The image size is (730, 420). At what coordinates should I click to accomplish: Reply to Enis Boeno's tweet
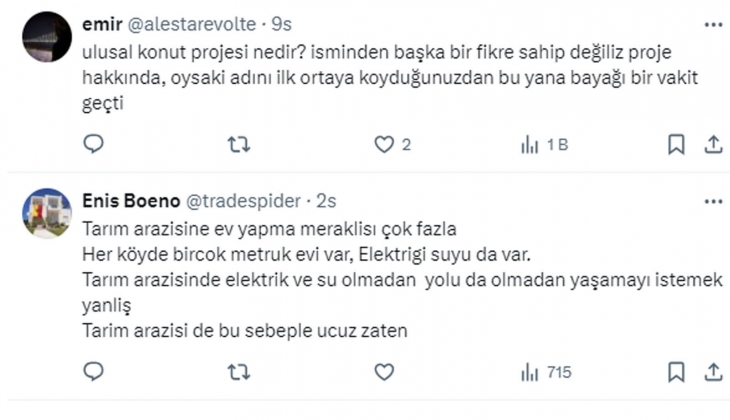pyautogui.click(x=93, y=372)
